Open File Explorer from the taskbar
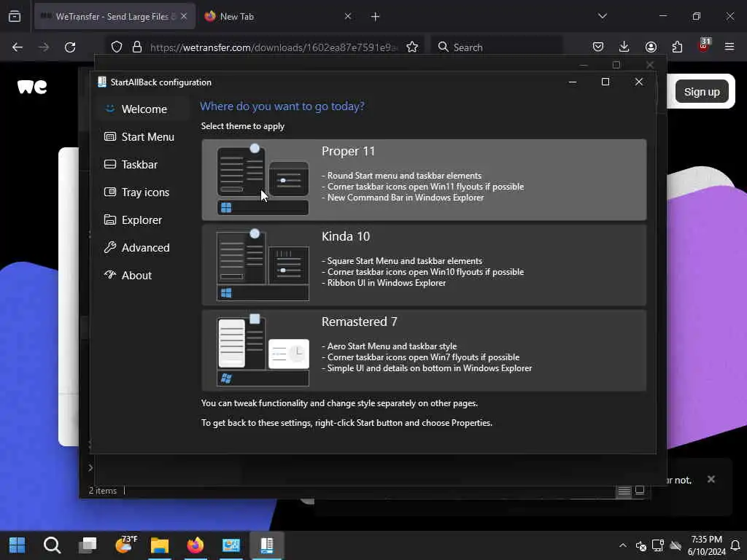The image size is (747, 560). click(160, 545)
